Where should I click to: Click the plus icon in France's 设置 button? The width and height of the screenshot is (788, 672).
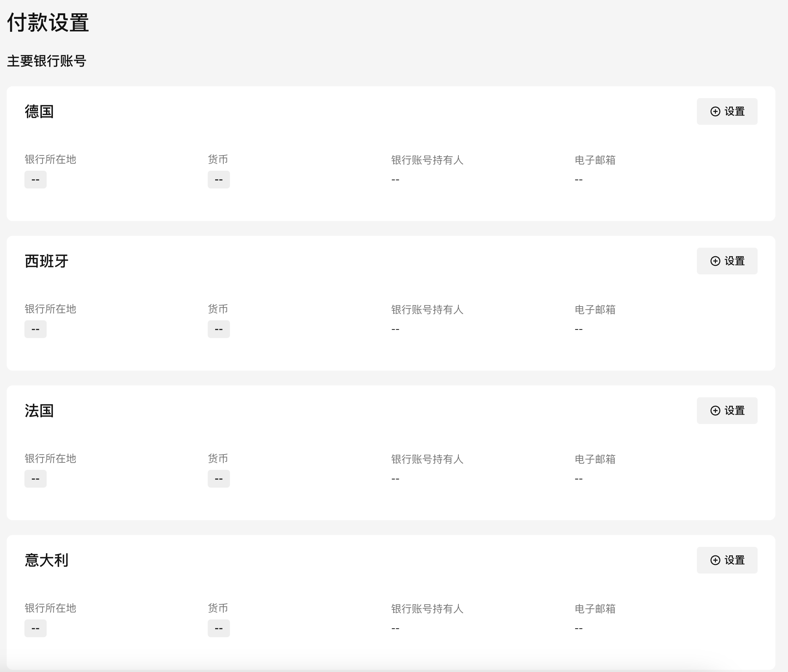[715, 411]
